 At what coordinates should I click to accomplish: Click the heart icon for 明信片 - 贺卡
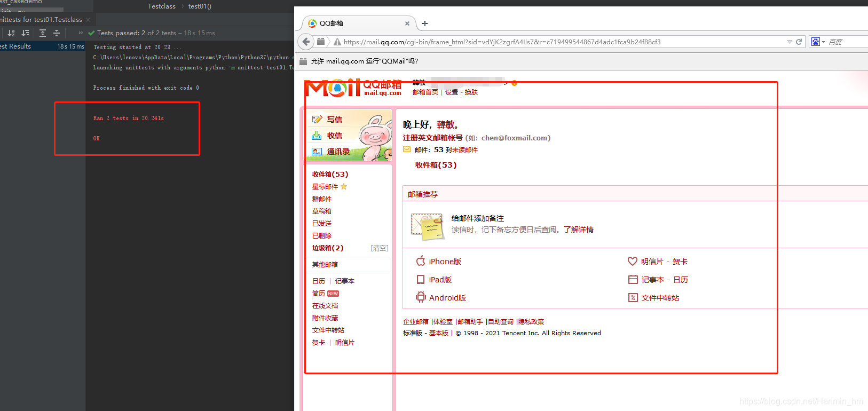[x=633, y=261]
